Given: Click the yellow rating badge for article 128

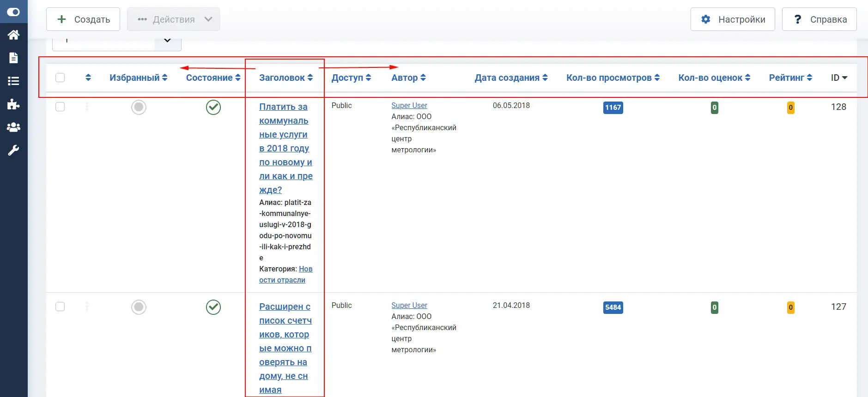Looking at the screenshot, I should click(791, 108).
